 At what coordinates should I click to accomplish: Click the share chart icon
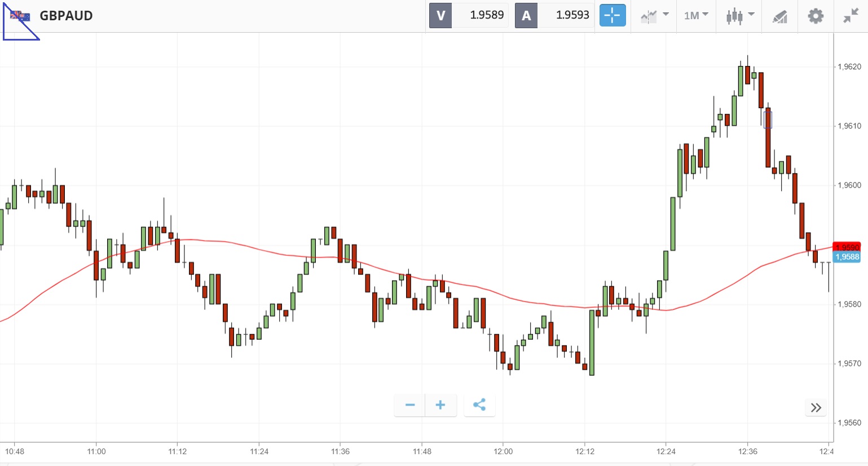click(479, 405)
